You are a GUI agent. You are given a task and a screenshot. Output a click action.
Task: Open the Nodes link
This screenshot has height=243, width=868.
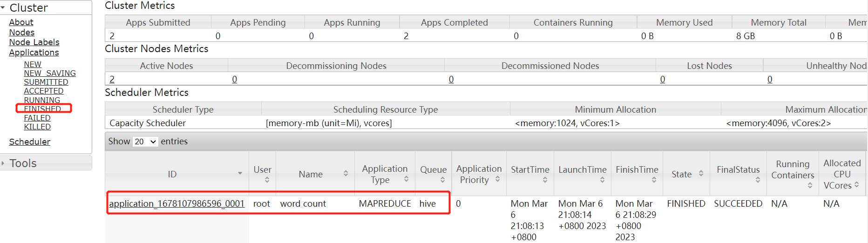click(x=22, y=32)
